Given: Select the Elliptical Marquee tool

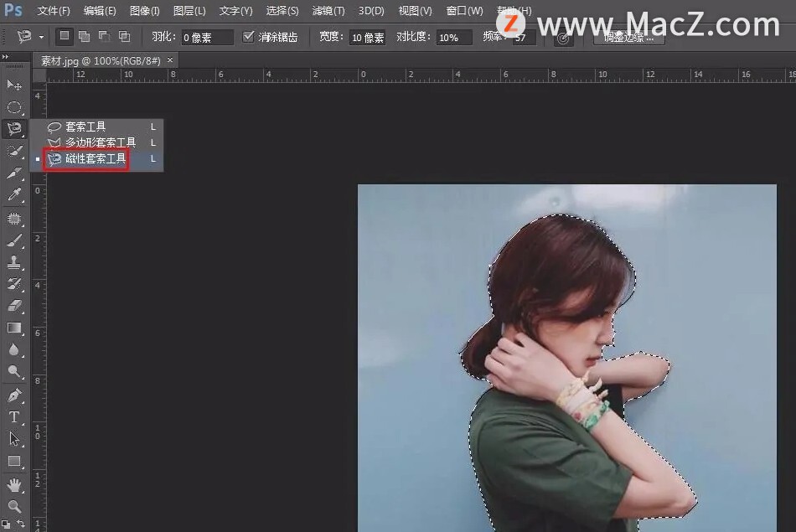Looking at the screenshot, I should [14, 107].
